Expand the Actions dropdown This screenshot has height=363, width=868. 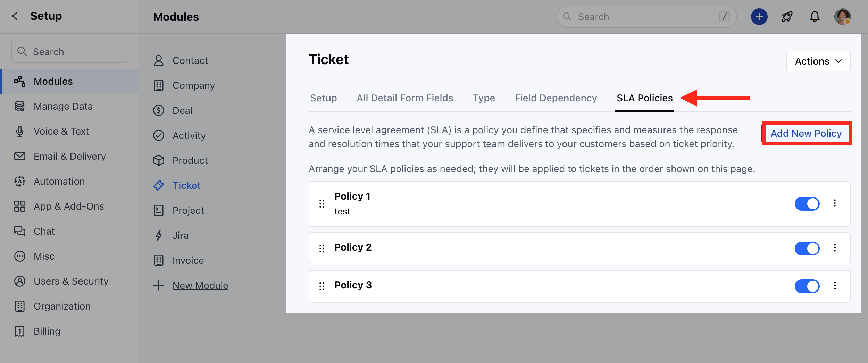818,61
